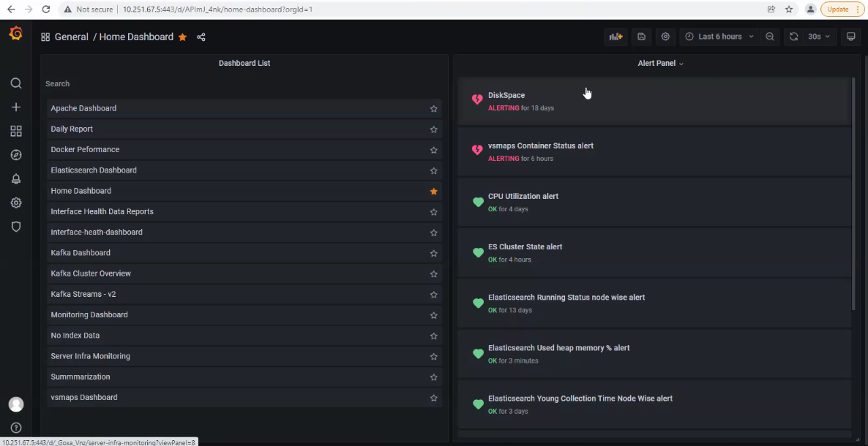Click the browser Update button

[841, 10]
